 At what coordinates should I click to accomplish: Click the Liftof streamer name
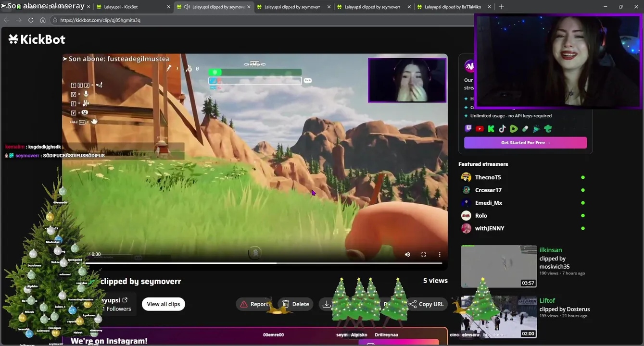pos(547,300)
